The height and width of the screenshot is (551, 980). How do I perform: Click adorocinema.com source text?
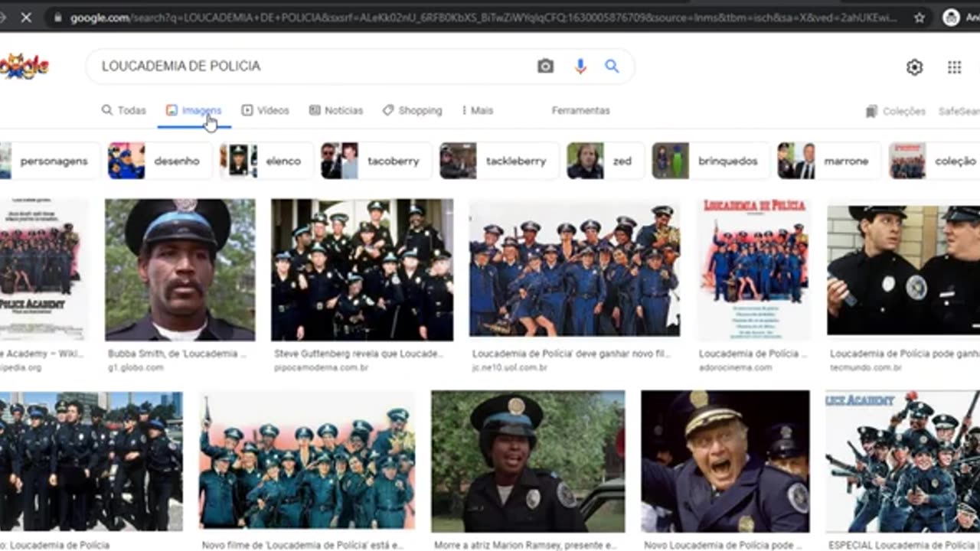[735, 367]
